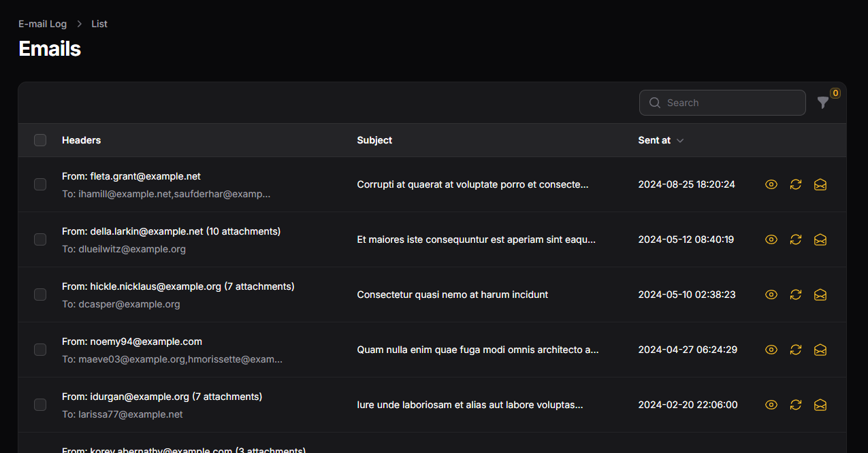
Task: Click subject 'Corrupti at quaerat at voluptate'
Action: pyautogui.click(x=472, y=184)
